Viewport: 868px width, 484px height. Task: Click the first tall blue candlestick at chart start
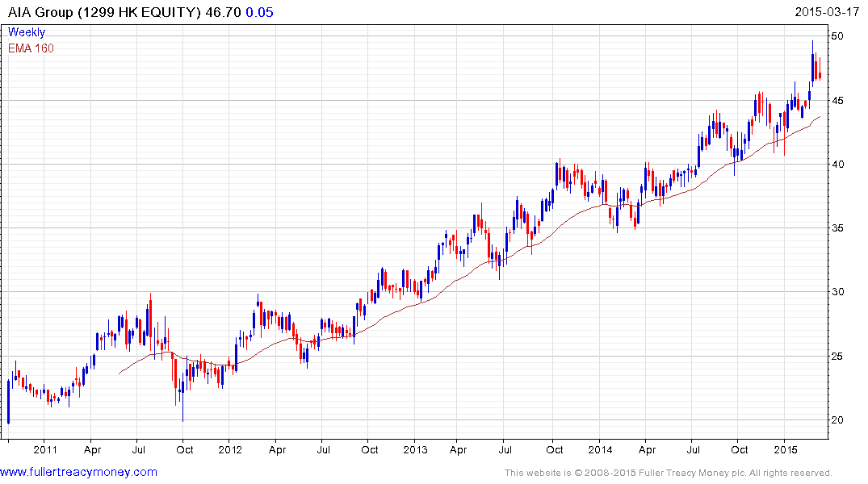click(8, 401)
